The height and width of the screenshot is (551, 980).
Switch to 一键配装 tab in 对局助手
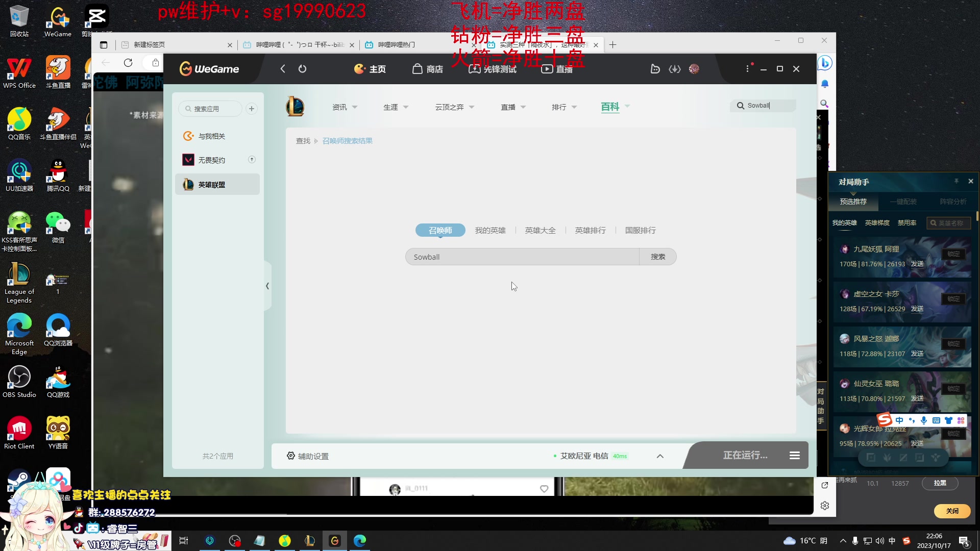click(903, 202)
